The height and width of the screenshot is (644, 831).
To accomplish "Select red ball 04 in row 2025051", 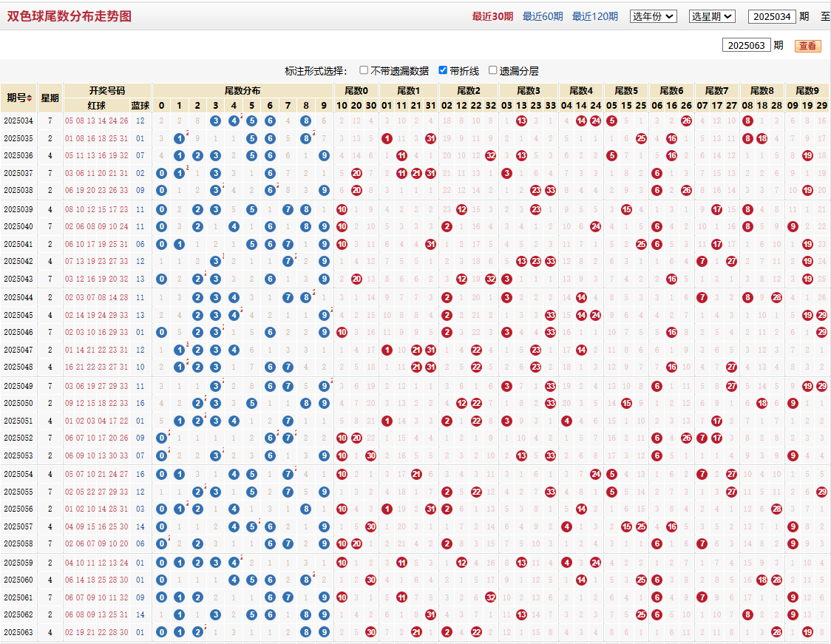I will point(566,421).
